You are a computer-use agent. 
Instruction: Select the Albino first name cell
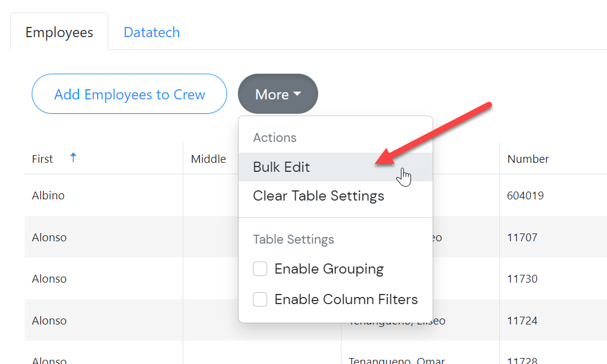(49, 196)
